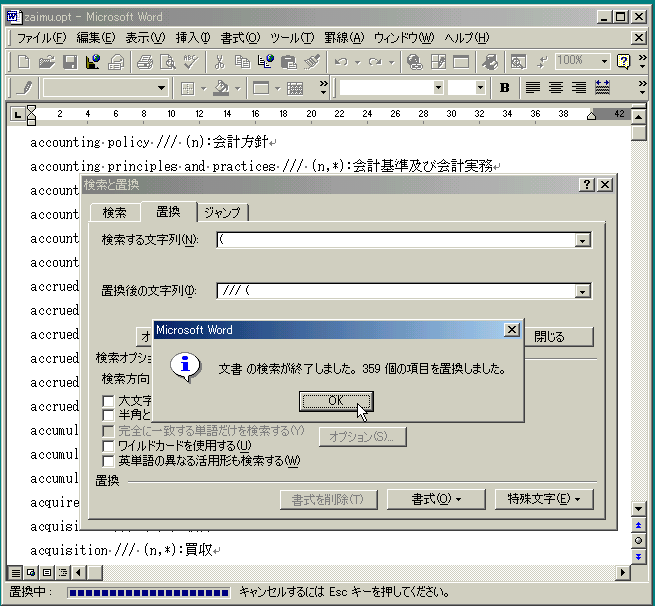Screen dimensions: 655x606
Task: Open the 特殊文字(E) dropdown button
Action: click(544, 499)
